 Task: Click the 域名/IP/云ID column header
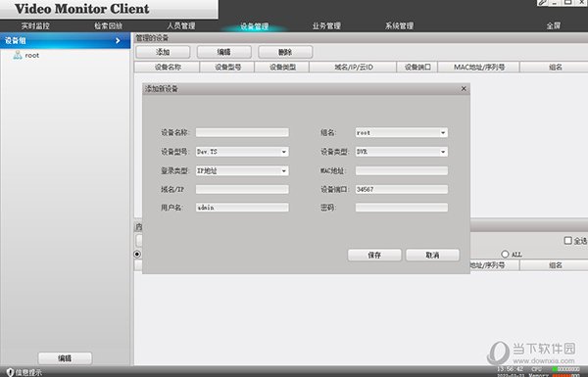[353, 68]
